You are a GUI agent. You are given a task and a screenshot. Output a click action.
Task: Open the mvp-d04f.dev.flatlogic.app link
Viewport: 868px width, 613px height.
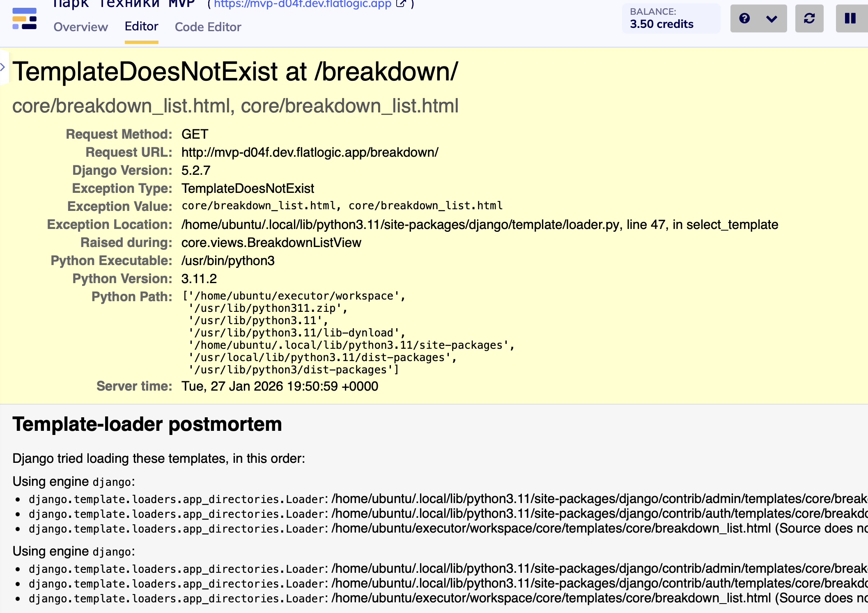pos(302,4)
